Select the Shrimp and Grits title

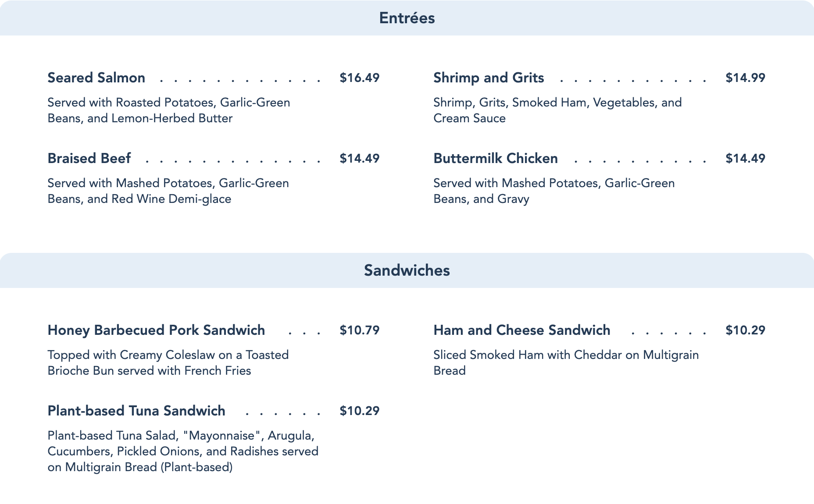click(489, 78)
